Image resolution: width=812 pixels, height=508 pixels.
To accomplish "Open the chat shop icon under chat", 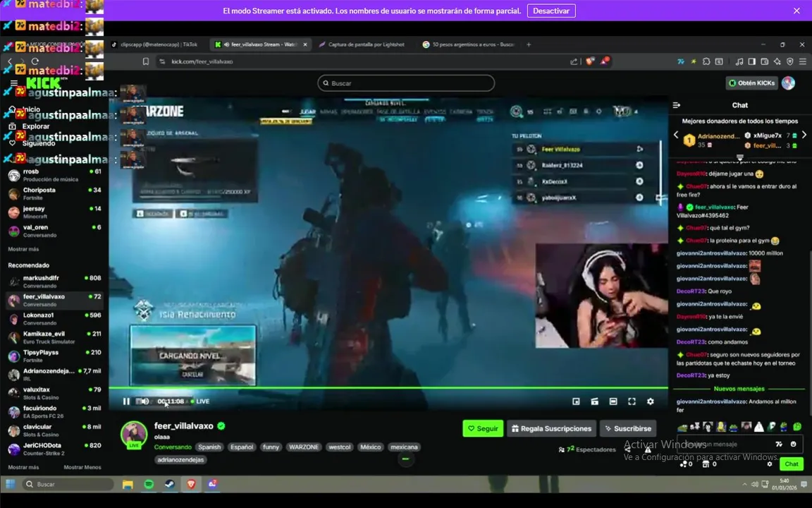I will coord(706,464).
